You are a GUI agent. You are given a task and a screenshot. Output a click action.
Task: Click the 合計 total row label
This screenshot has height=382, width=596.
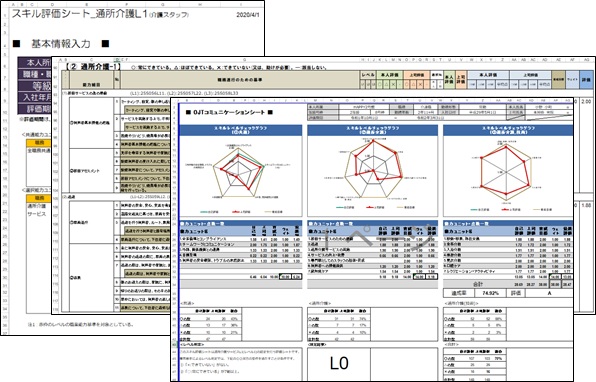click(478, 284)
